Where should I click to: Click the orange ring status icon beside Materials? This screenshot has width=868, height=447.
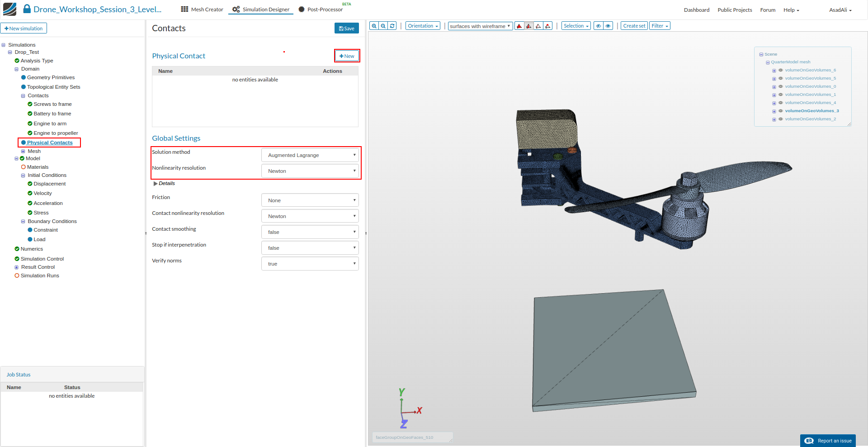click(x=24, y=167)
